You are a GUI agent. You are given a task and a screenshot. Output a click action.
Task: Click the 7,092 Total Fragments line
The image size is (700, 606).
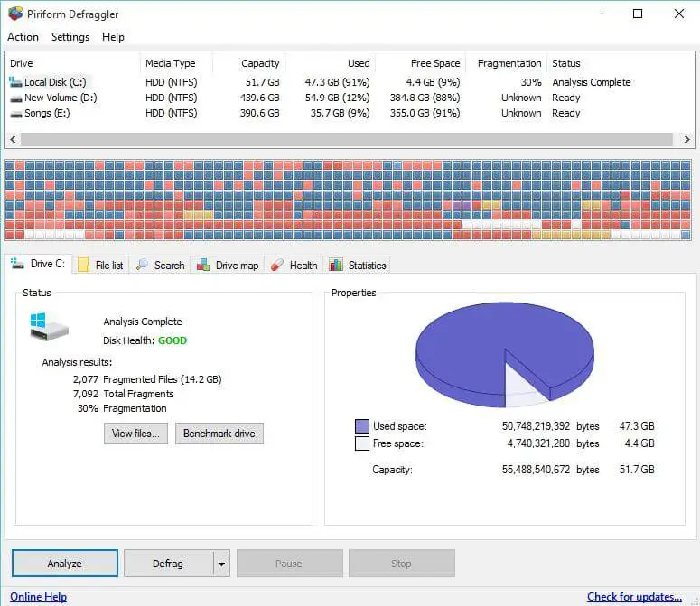pyautogui.click(x=123, y=394)
